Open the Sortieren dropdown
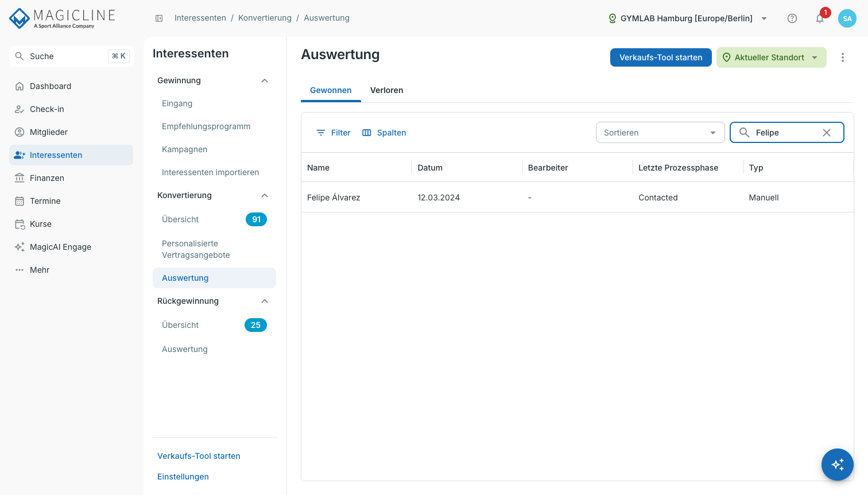 660,133
